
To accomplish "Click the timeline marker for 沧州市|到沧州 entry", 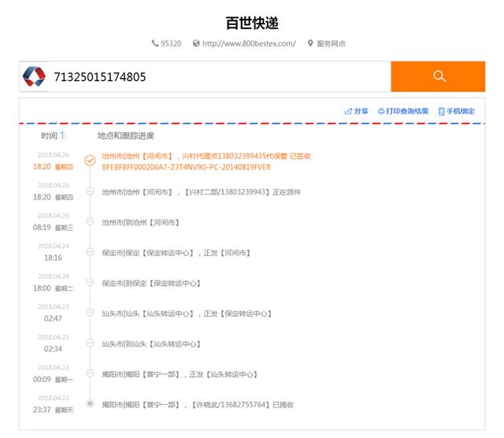I will pos(90,221).
